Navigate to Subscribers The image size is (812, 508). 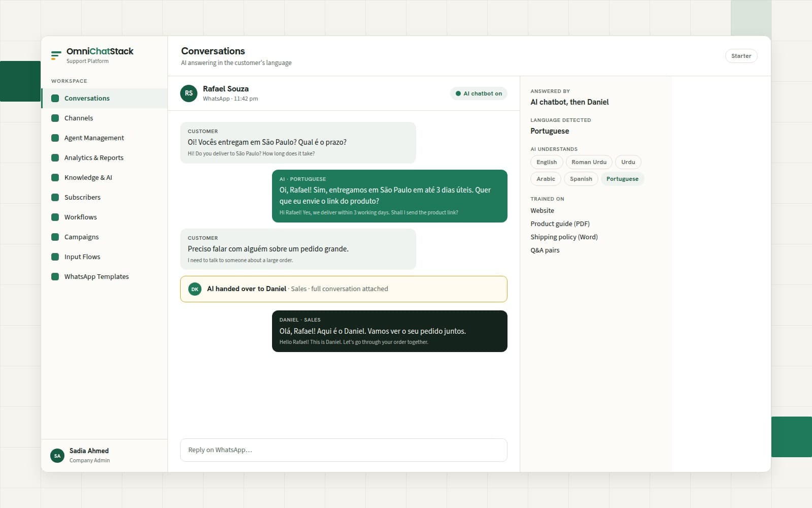[x=105, y=197]
